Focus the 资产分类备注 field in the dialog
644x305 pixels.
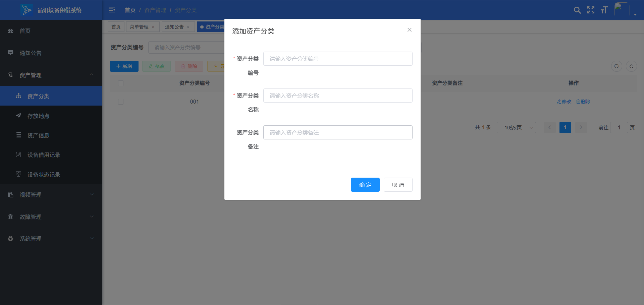pyautogui.click(x=338, y=132)
